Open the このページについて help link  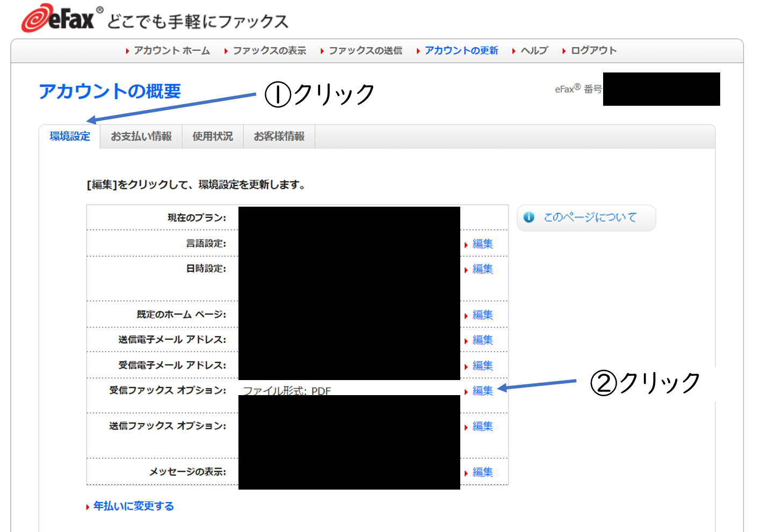tap(590, 217)
